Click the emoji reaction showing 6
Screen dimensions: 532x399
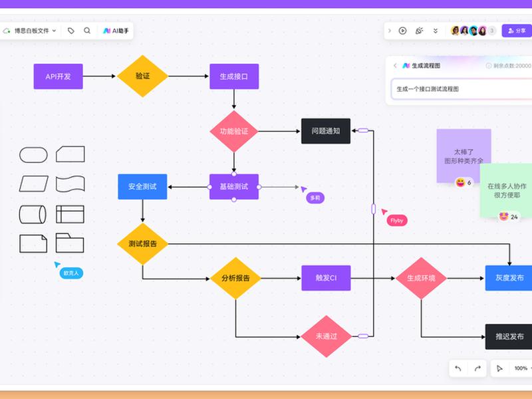click(x=464, y=182)
